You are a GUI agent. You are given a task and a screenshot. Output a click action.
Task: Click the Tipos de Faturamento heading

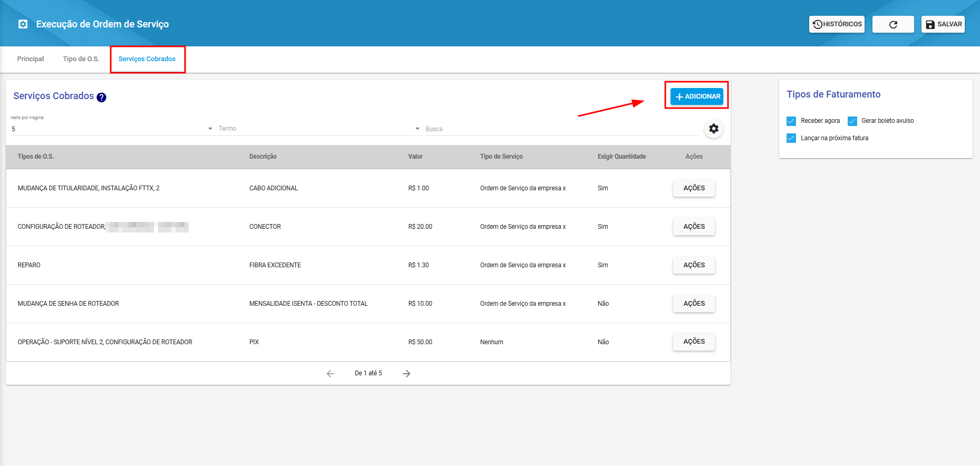click(x=833, y=94)
